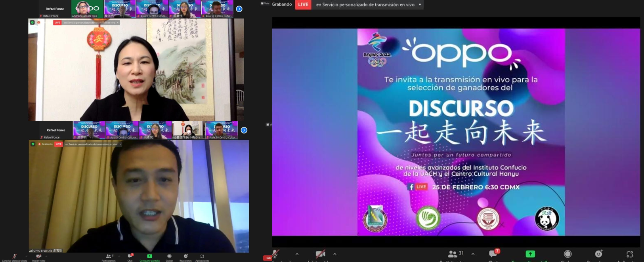
Task: Toggle the record button in OPPO poster window
Action: click(x=568, y=254)
